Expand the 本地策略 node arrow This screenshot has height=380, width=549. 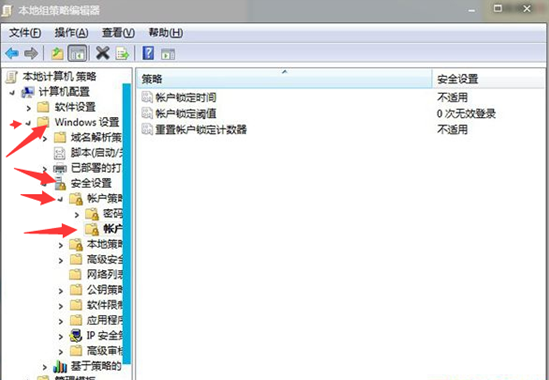[x=61, y=245]
